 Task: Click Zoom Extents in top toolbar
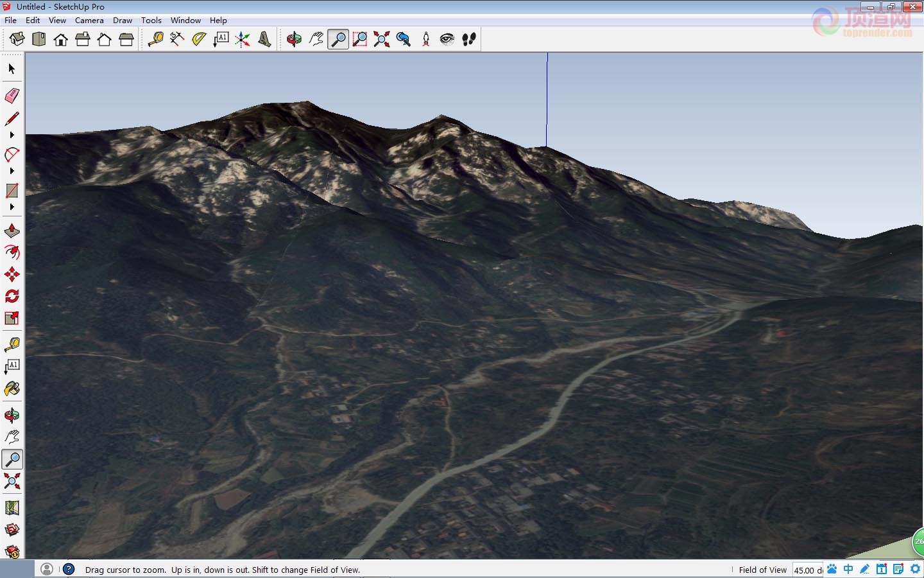click(382, 39)
